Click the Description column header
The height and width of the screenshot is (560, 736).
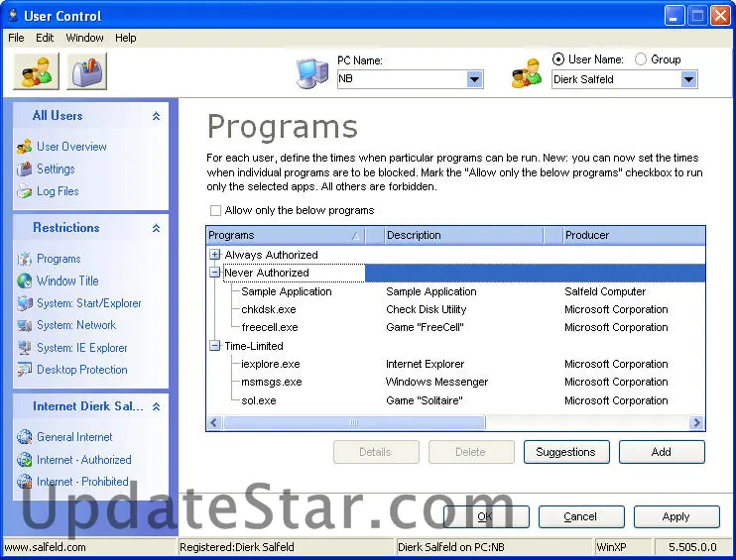pos(464,236)
